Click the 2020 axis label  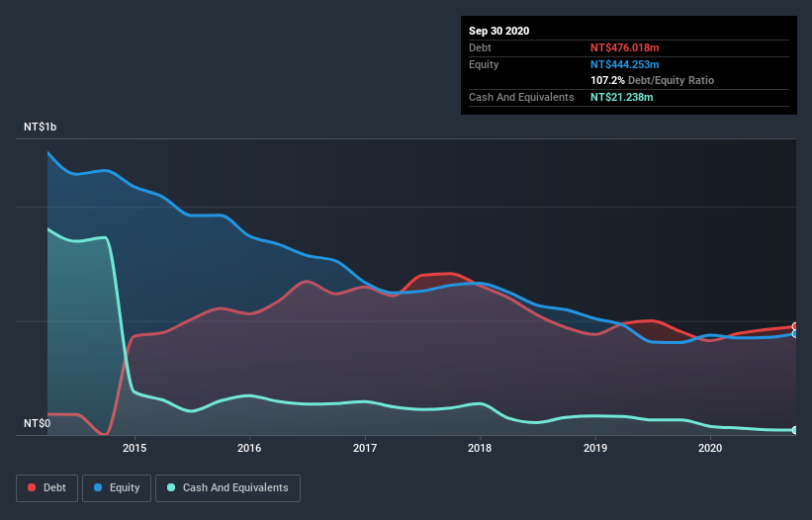coord(710,448)
